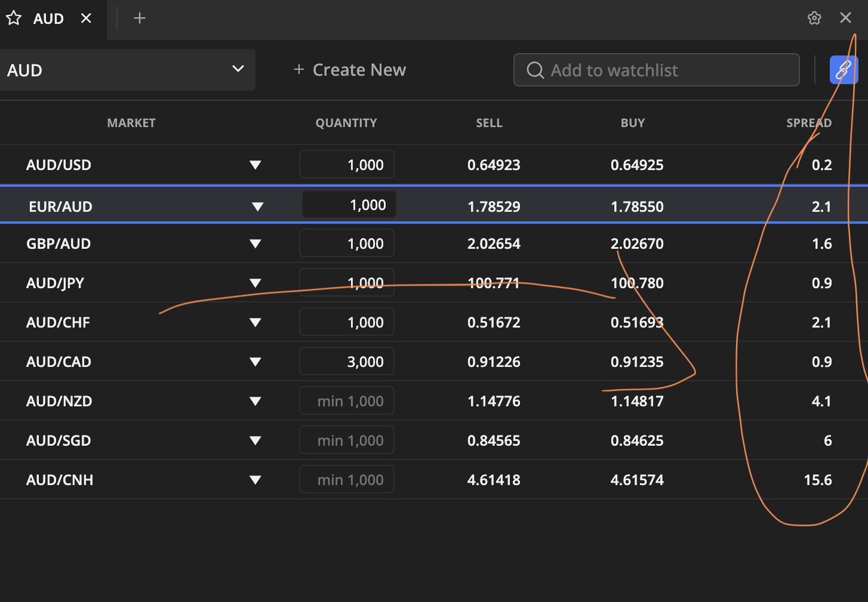868x602 pixels.
Task: Click AUD/SGD min 1,000 quantity field
Action: point(347,440)
